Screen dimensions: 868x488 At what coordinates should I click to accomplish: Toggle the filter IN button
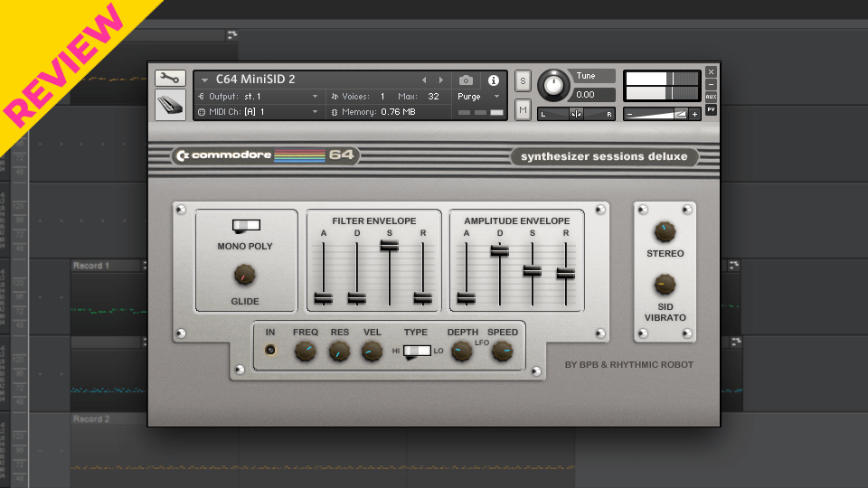pos(270,350)
